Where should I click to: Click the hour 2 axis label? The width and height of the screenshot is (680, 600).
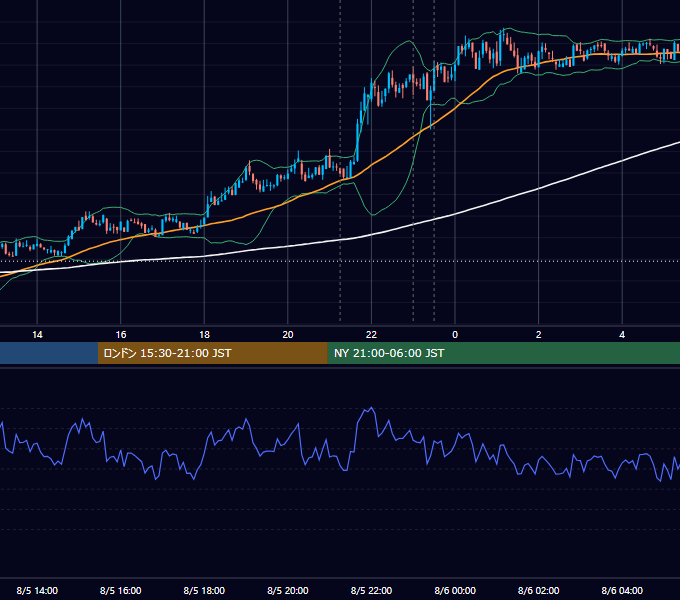click(539, 334)
